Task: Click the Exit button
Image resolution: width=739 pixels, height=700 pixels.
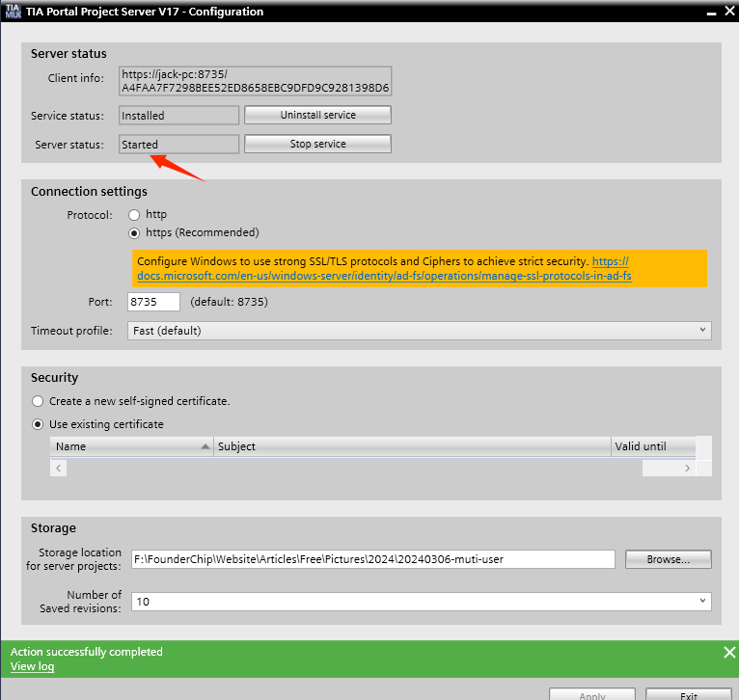Action: 688,695
